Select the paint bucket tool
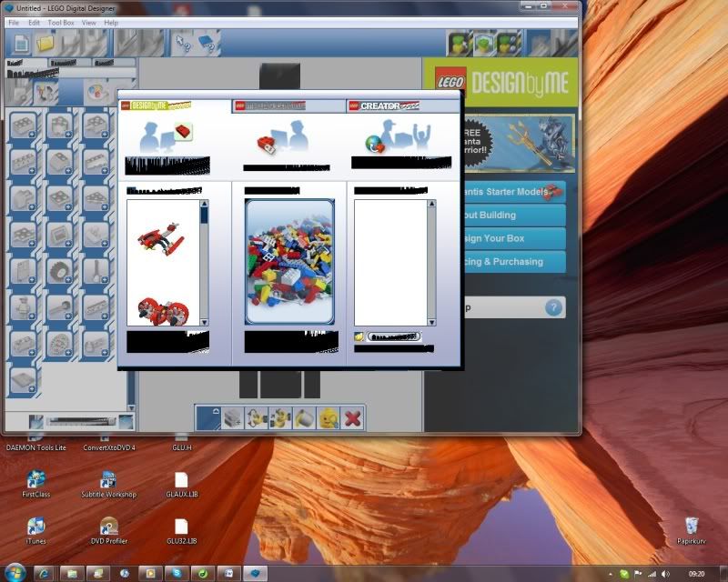Screen dimensions: 728x582 pos(304,418)
